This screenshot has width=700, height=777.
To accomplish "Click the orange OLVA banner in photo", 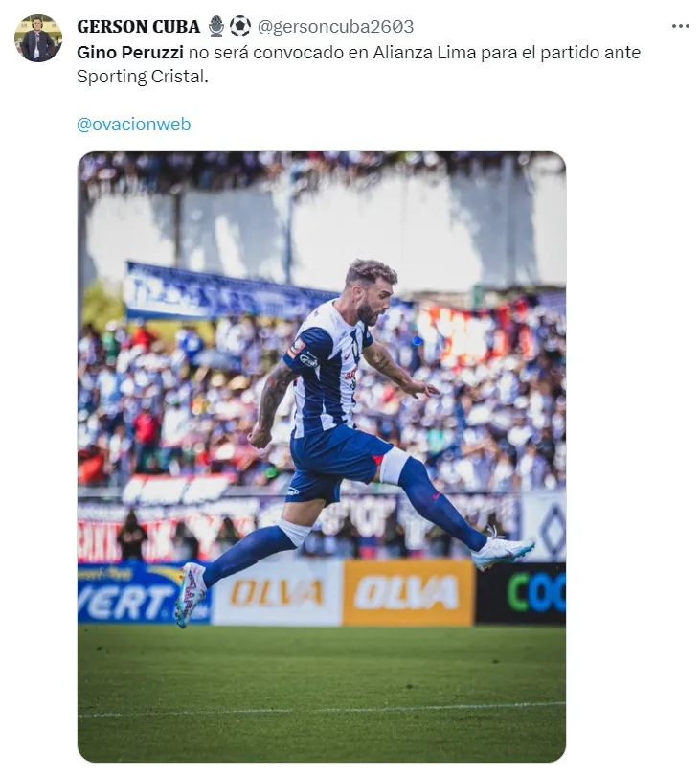I will click(408, 593).
